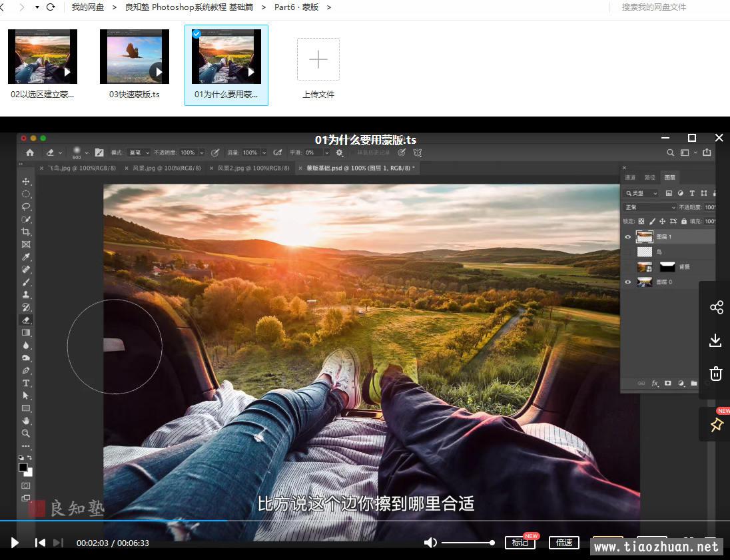730x560 pixels.
Task: Click the refresh button in navigation bar
Action: click(x=51, y=7)
